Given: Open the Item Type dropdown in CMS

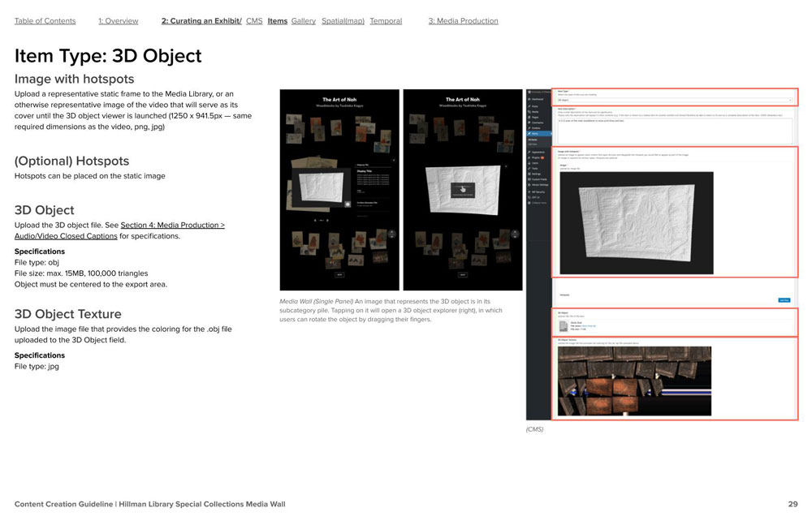Looking at the screenshot, I should pos(675,100).
